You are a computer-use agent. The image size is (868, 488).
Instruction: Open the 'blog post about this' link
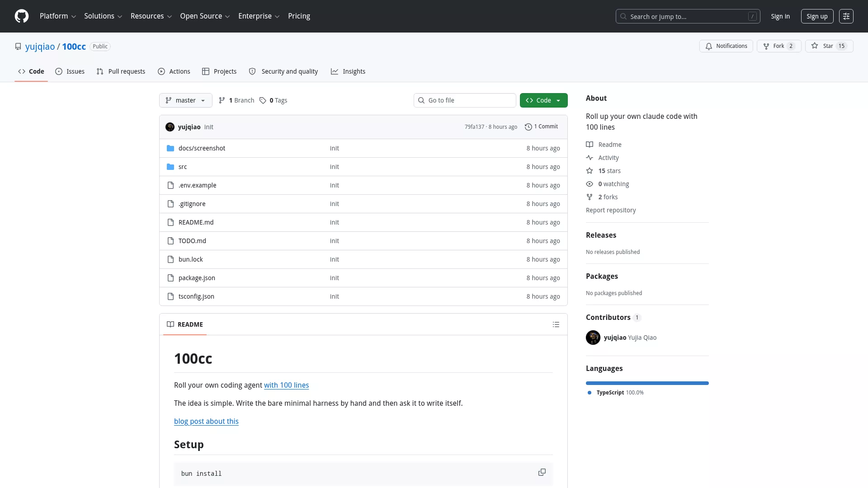[x=206, y=421]
